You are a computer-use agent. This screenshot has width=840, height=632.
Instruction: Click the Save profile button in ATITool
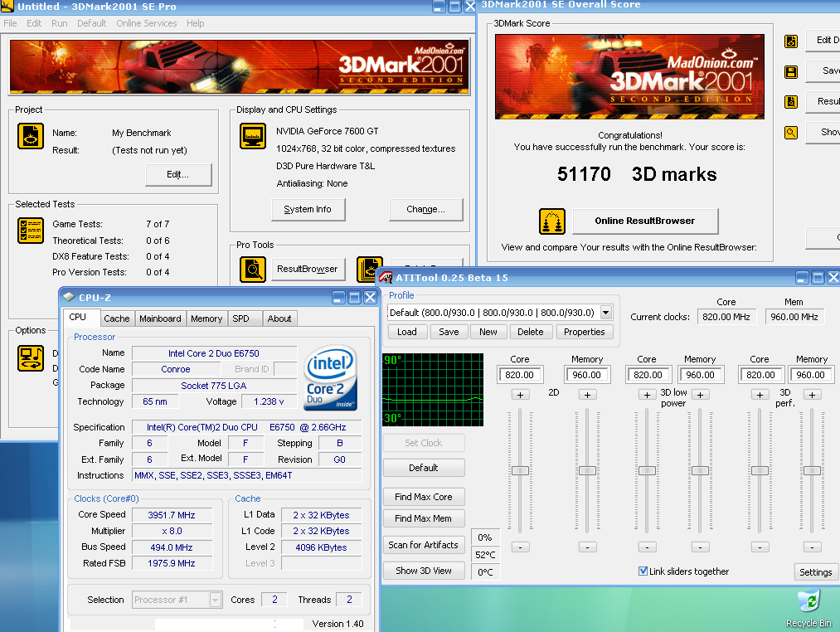(x=449, y=332)
